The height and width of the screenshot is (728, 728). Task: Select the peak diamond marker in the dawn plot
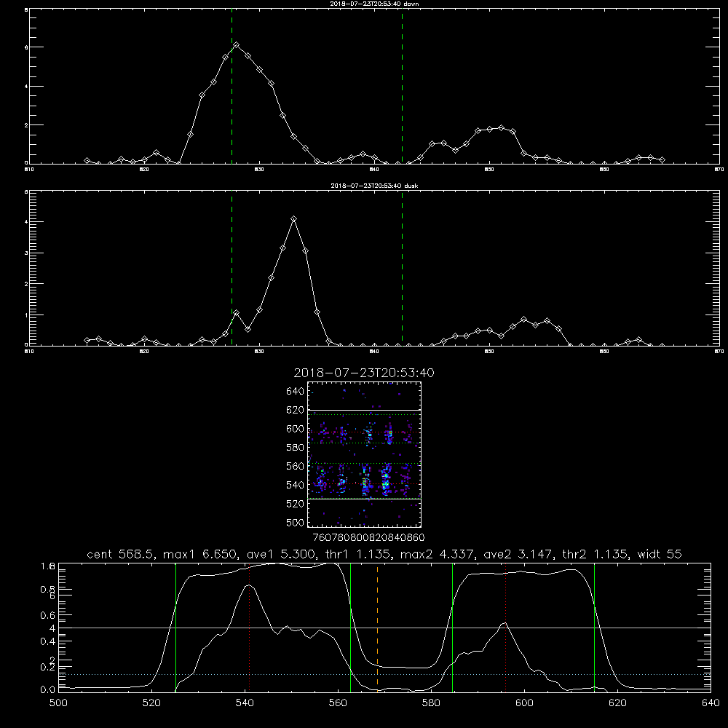coord(237,45)
